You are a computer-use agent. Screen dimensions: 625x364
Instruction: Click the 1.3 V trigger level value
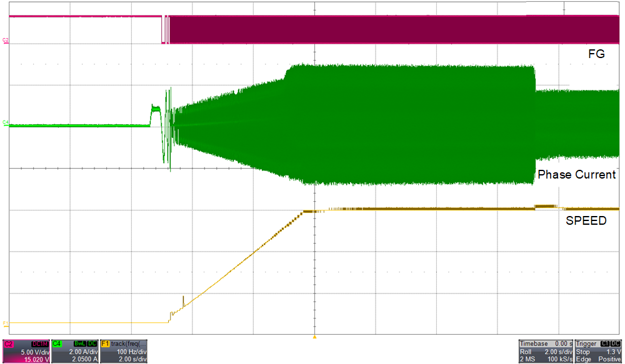pyautogui.click(x=611, y=352)
